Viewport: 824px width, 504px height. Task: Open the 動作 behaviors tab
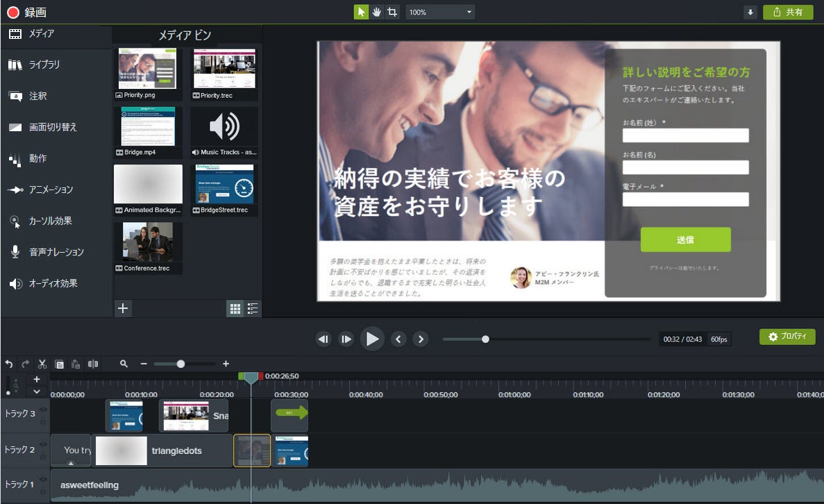(x=56, y=158)
